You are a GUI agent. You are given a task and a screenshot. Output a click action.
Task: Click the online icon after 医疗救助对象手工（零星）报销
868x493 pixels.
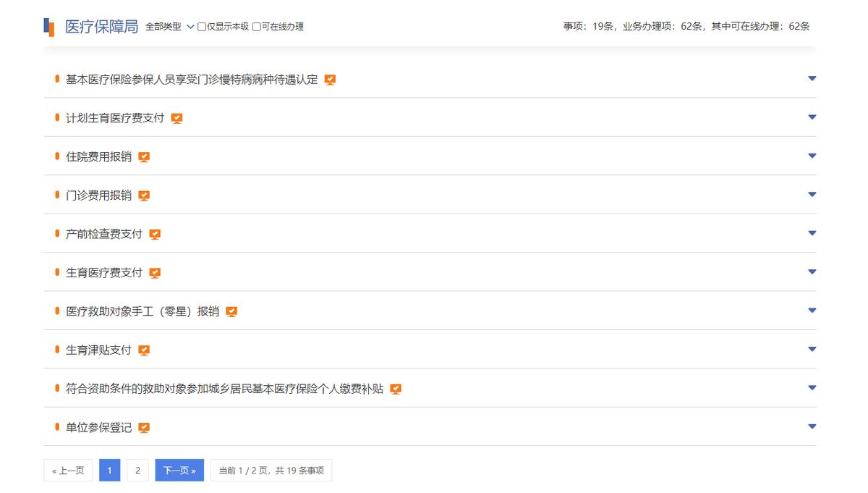231,311
